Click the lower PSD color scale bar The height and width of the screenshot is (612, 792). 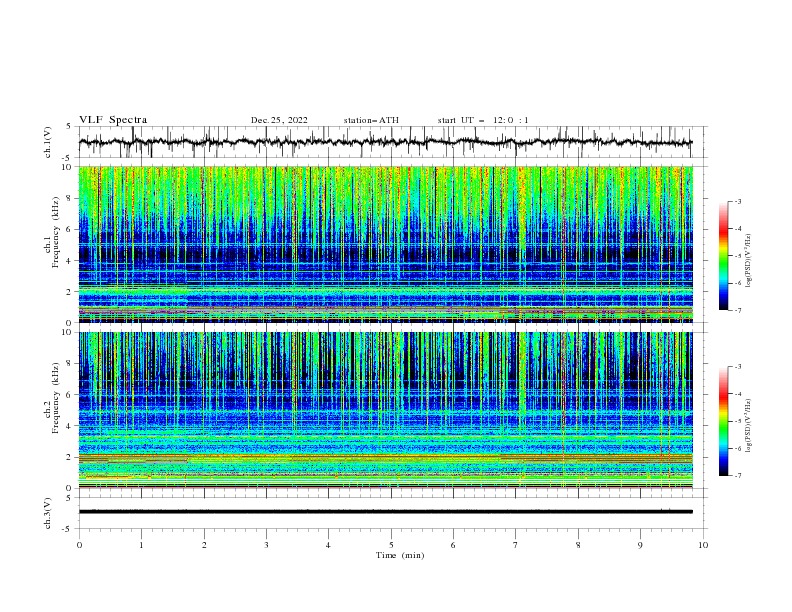click(724, 421)
